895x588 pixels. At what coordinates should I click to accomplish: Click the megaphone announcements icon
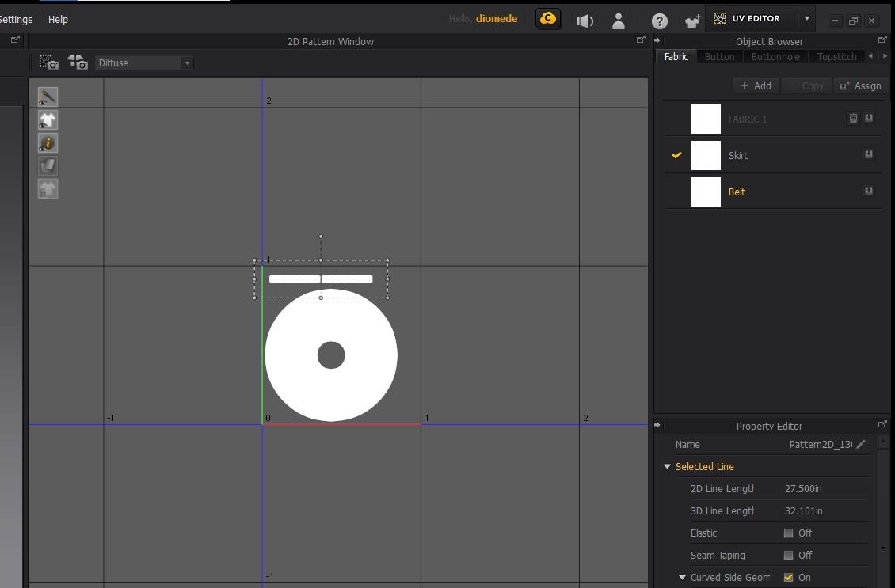point(585,21)
